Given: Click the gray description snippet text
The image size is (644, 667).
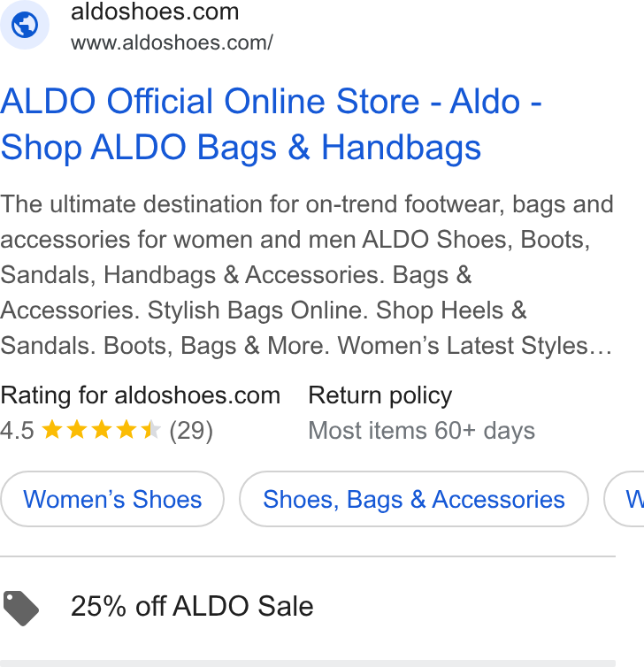Looking at the screenshot, I should (x=307, y=275).
